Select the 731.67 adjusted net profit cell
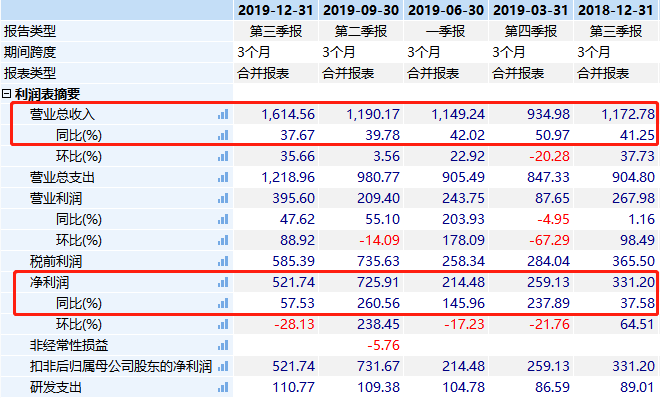Image resolution: width=660 pixels, height=398 pixels. click(378, 366)
